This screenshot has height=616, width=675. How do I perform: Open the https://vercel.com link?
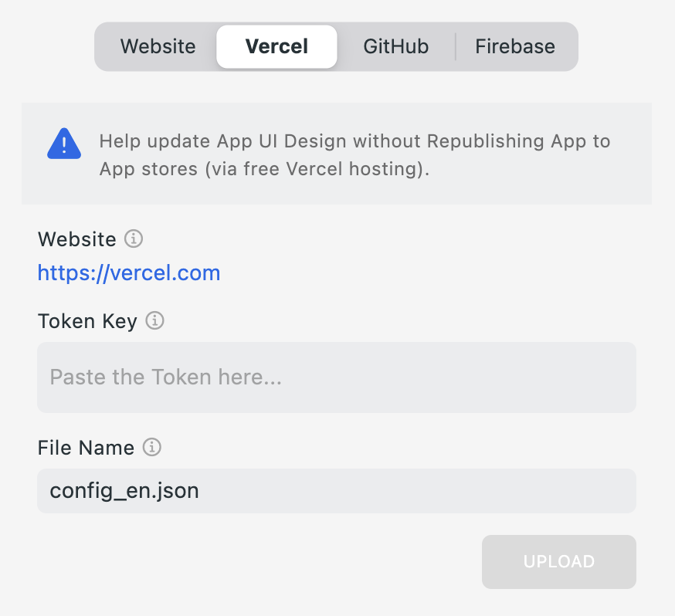[x=129, y=273]
